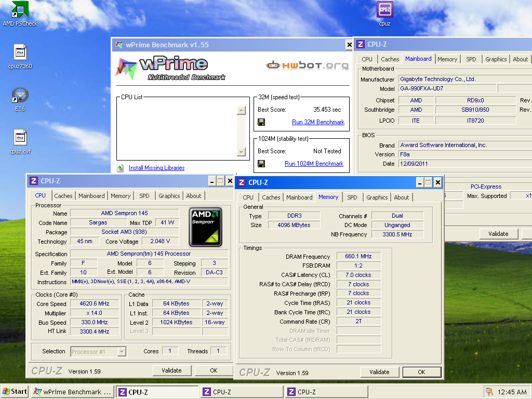The image size is (532, 399).
Task: Activate the third CPU-Z taskbar button
Action: coord(327,392)
